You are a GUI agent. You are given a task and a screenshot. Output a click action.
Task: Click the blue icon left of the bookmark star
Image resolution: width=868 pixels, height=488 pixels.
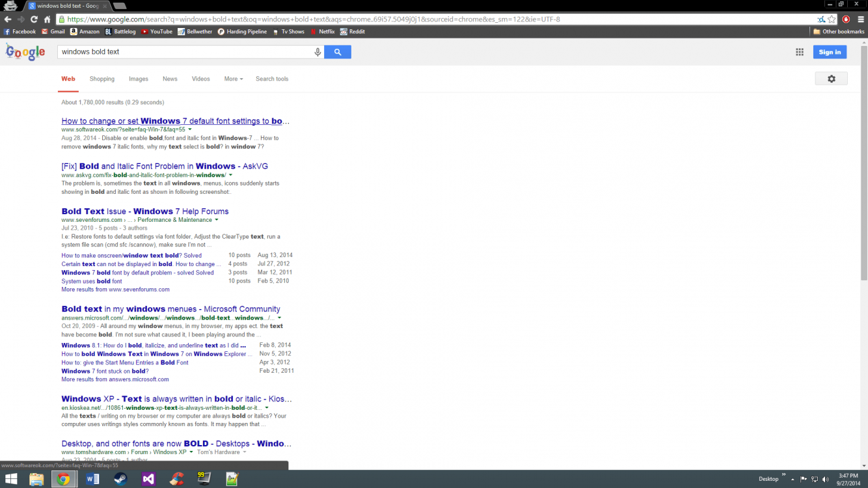click(x=821, y=20)
